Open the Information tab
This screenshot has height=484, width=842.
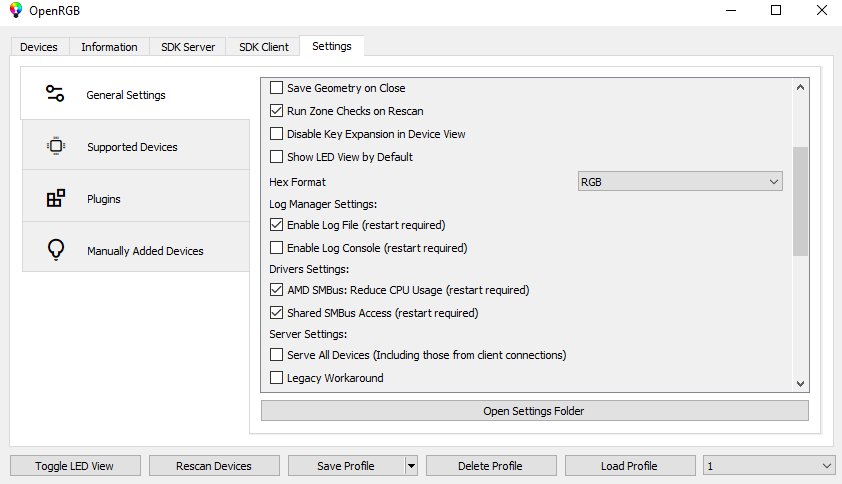[109, 47]
